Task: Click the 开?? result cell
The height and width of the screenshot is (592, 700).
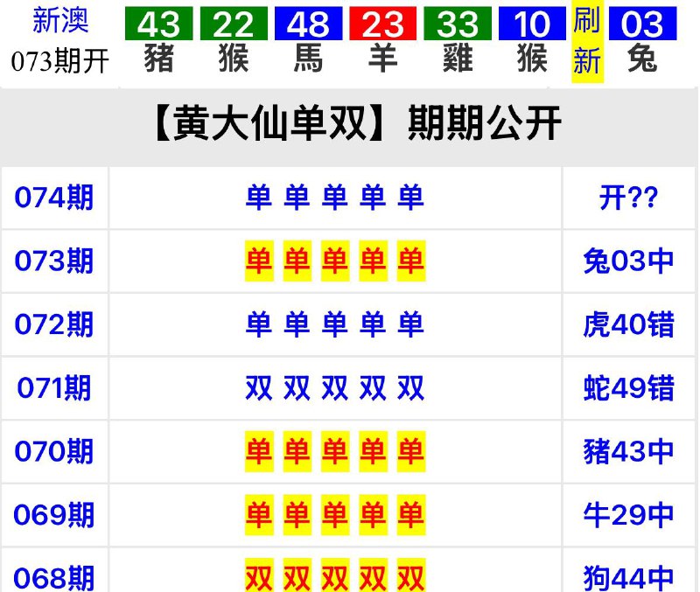Action: tap(628, 198)
